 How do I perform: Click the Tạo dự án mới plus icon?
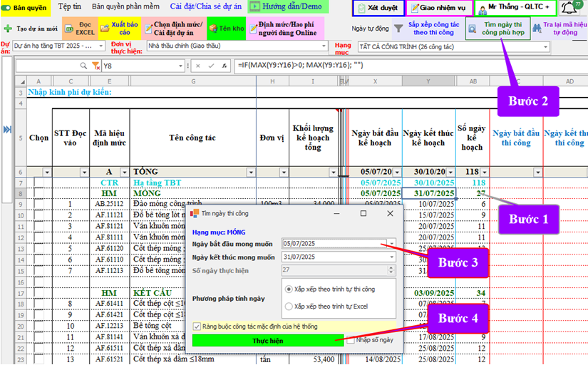(x=7, y=29)
